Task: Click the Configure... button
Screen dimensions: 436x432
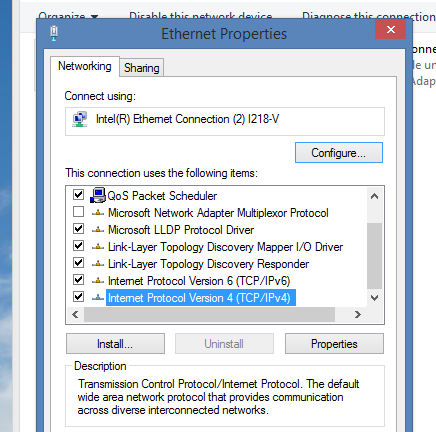Action: [x=339, y=153]
